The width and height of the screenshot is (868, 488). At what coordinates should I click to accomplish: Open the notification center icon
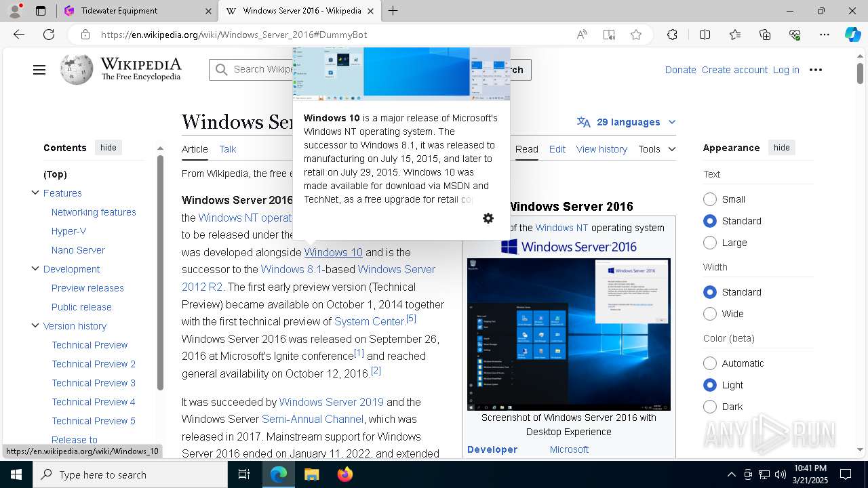point(846,474)
